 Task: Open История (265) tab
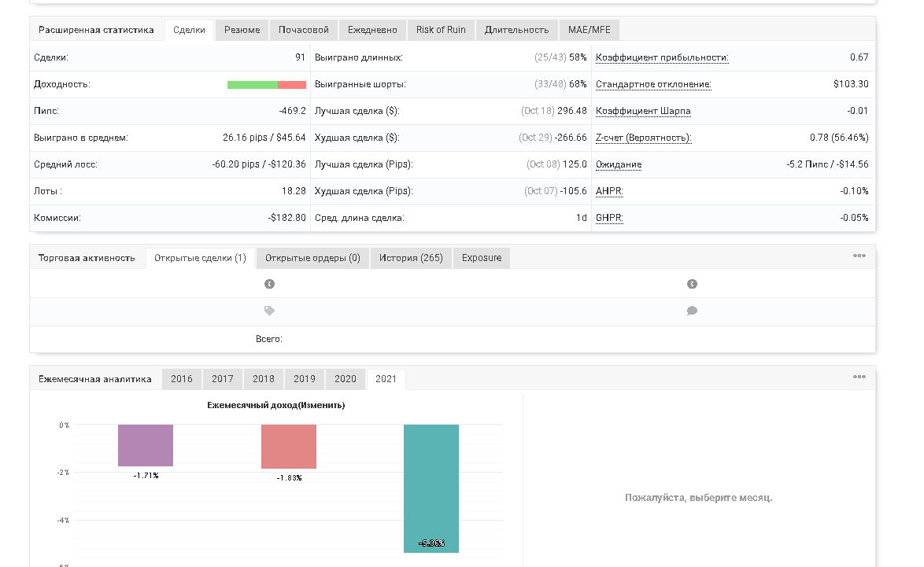click(x=411, y=258)
